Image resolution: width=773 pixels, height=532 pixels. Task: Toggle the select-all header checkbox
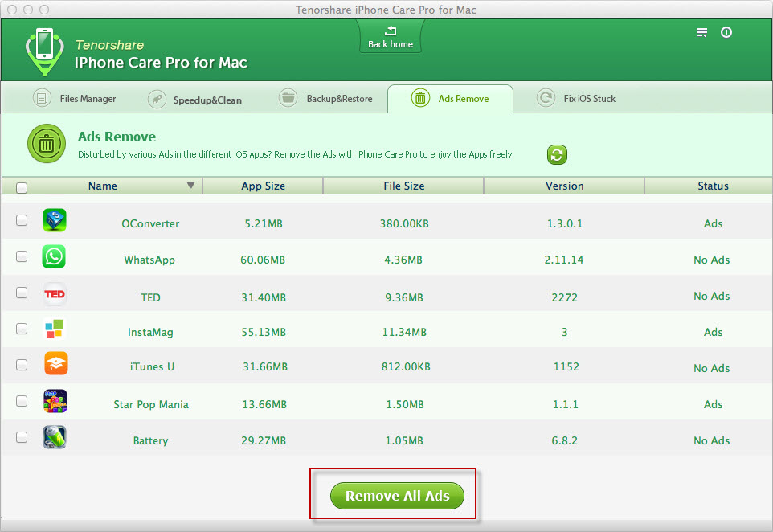point(22,188)
